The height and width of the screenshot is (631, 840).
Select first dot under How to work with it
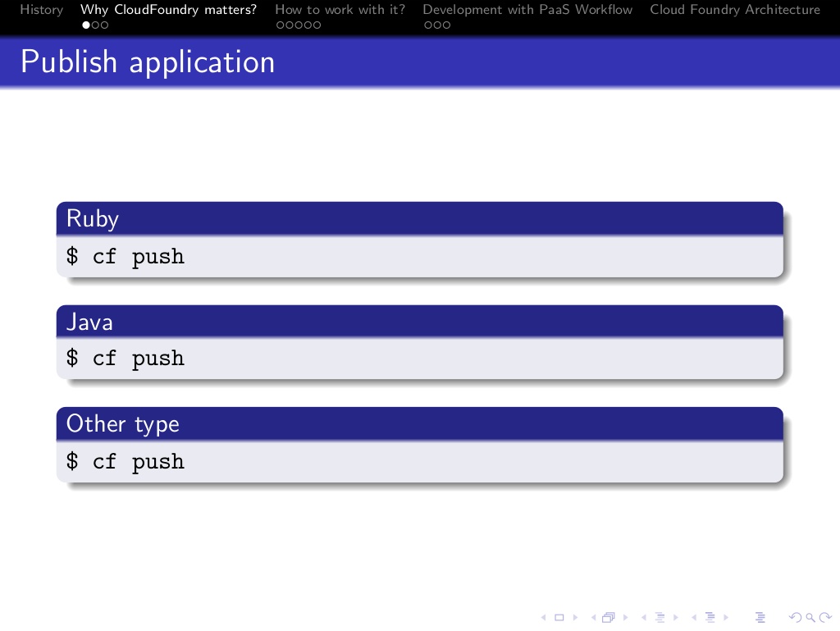click(x=281, y=25)
